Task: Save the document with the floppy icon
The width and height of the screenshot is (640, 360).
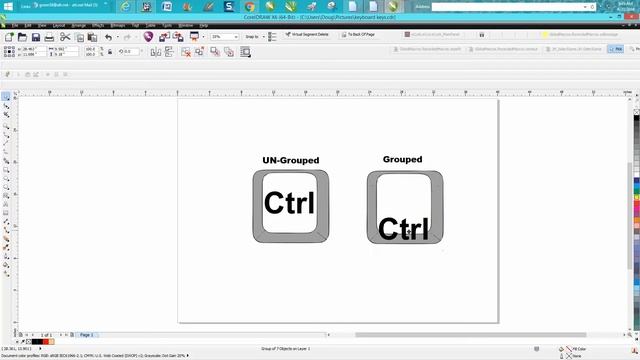Action: (x=36, y=37)
